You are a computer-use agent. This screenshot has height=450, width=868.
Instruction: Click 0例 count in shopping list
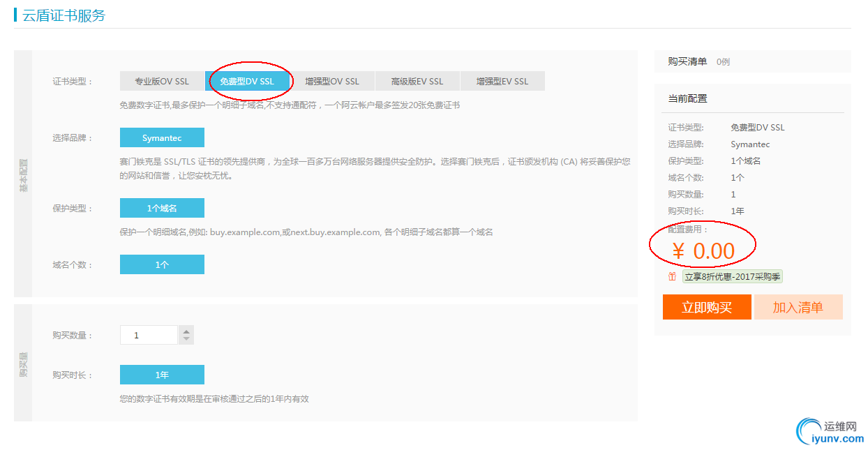coord(723,62)
